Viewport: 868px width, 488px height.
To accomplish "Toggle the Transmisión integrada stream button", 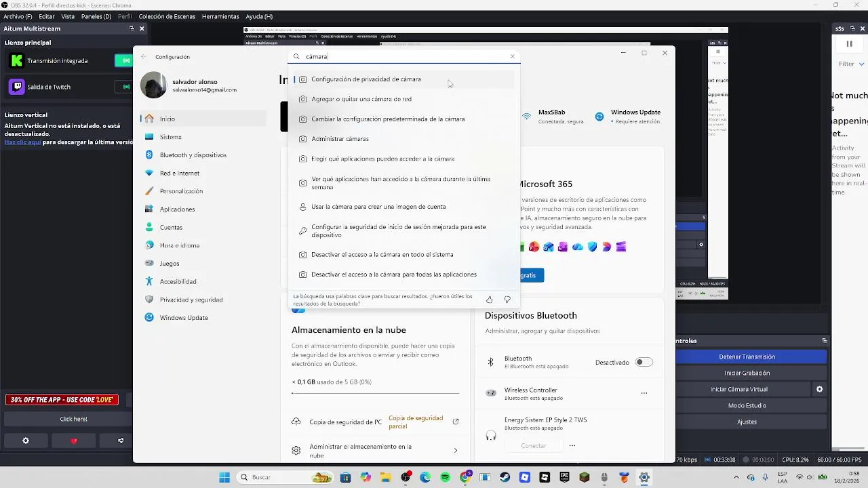I will (124, 61).
